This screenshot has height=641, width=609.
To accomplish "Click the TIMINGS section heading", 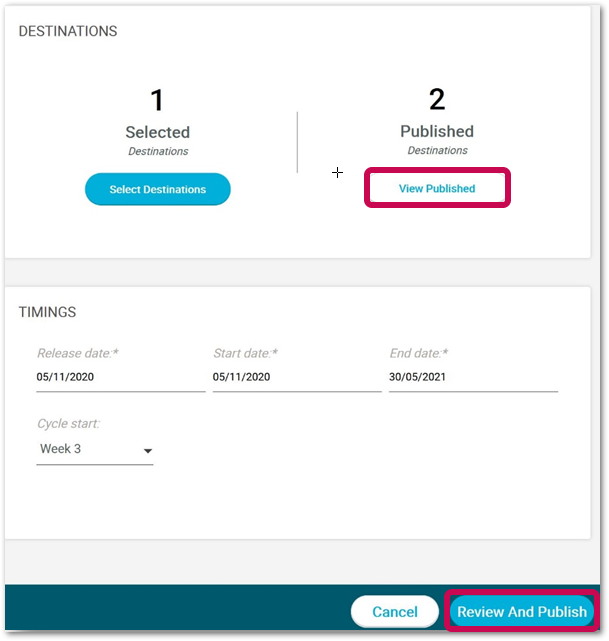I will pyautogui.click(x=47, y=312).
